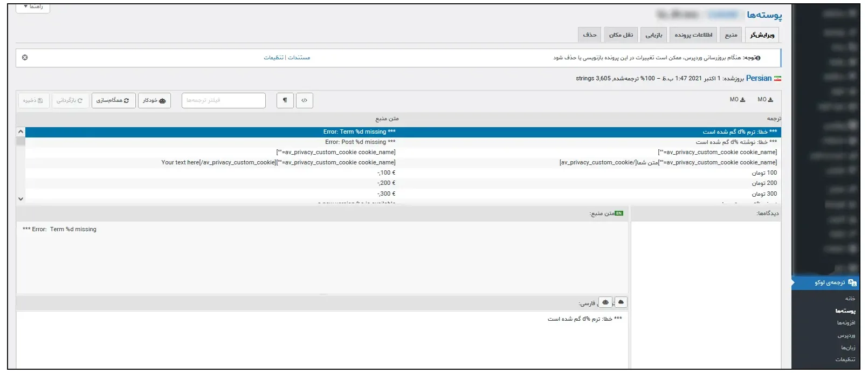Click the متن منبع column header
The height and width of the screenshot is (373, 868).
click(x=387, y=119)
